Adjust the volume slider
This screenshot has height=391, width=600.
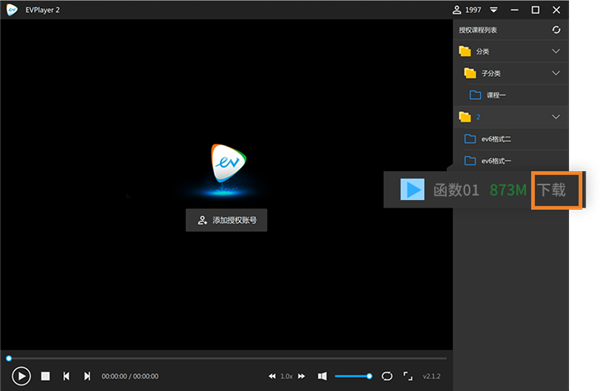tap(353, 376)
